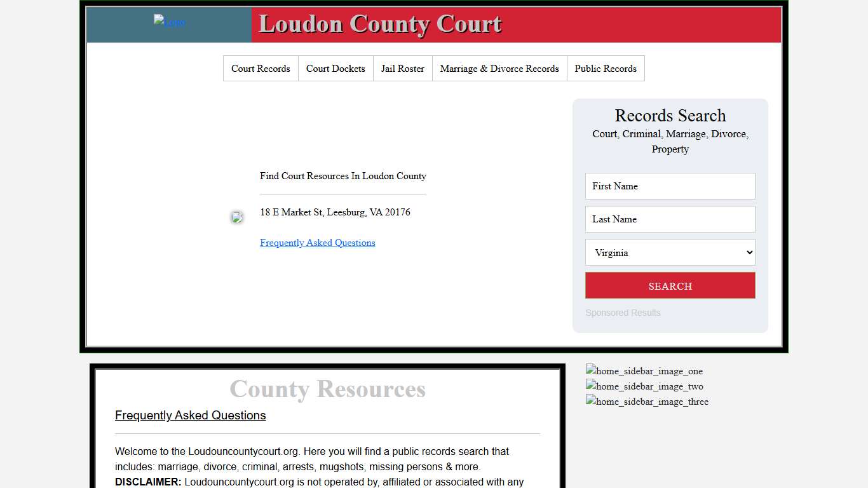Switch to the Jail Roster tab
The image size is (868, 488).
(402, 68)
